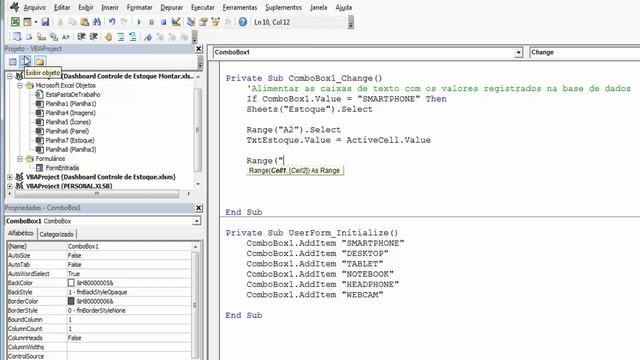Image resolution: width=640 pixels, height=360 pixels.
Task: Toggle Folders icon in Project panel
Action: pyautogui.click(x=39, y=62)
